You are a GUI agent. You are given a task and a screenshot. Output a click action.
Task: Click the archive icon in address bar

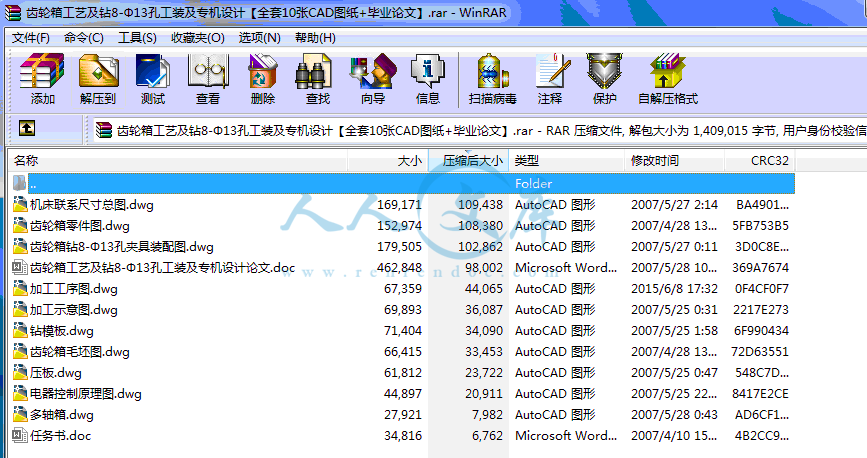(x=103, y=130)
